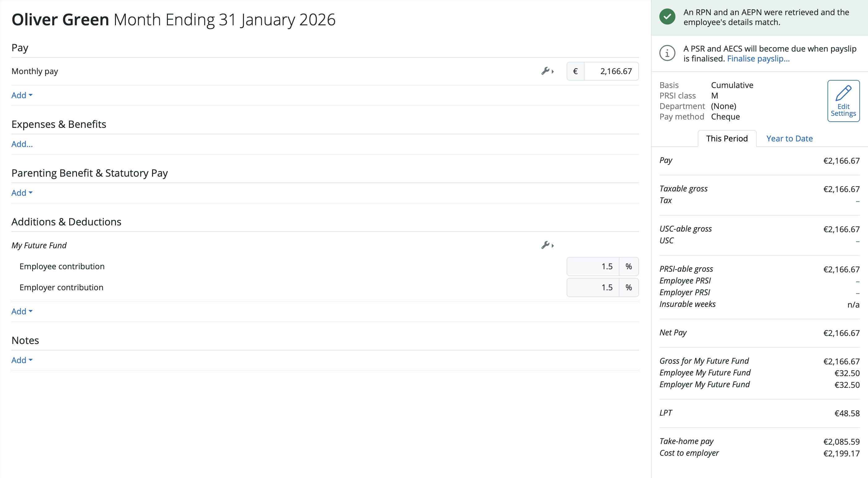Click the info circle icon beside PSR notice
The height and width of the screenshot is (478, 868).
[667, 53]
